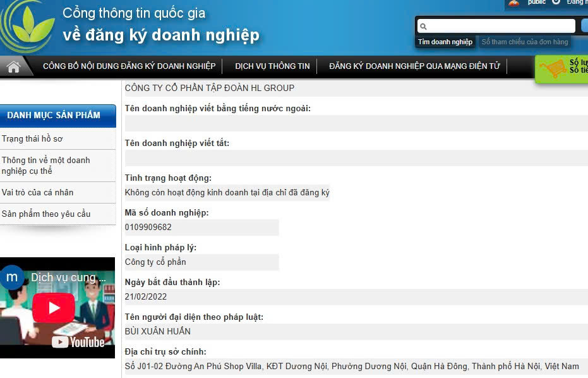Click the magnifier icon in search box
Screen dimensions: 588x378
[x=423, y=27]
